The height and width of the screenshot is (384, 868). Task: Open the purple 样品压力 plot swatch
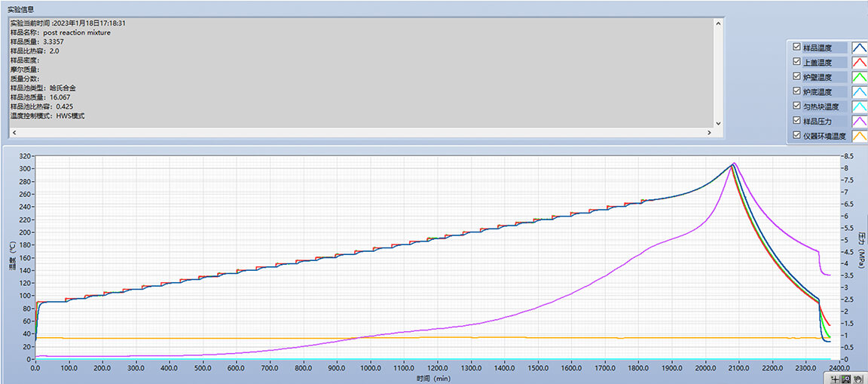pyautogui.click(x=859, y=121)
